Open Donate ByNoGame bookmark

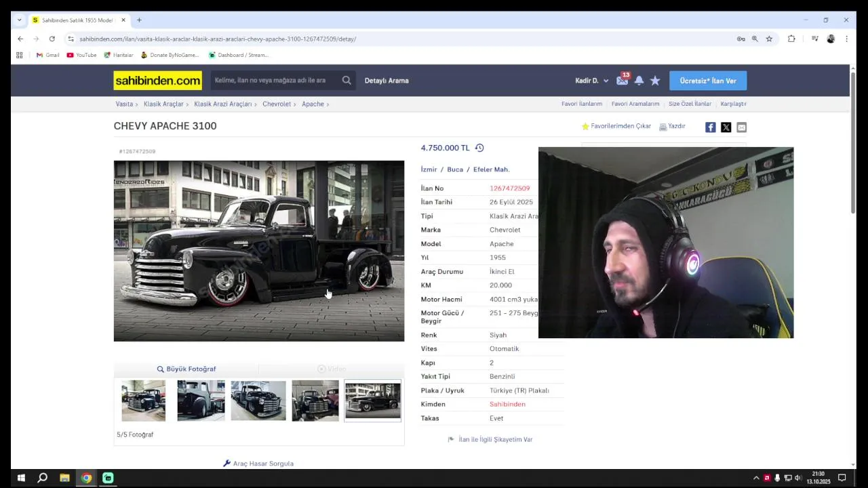click(x=170, y=55)
